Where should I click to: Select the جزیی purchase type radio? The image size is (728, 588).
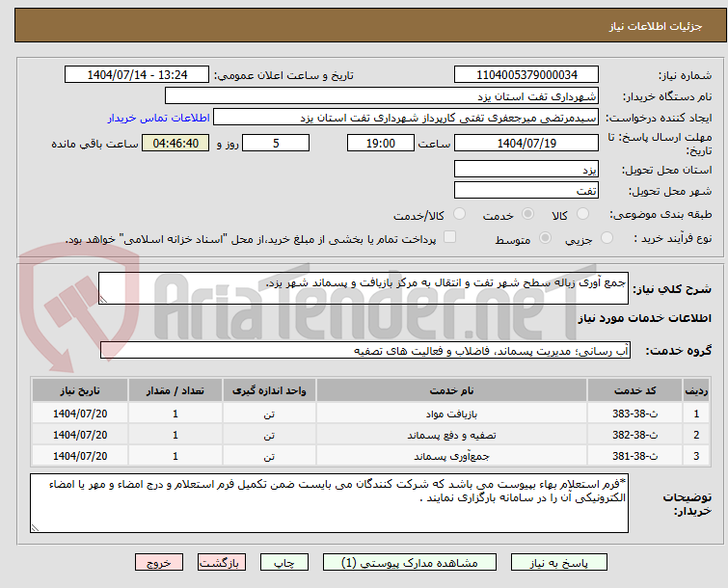[x=607, y=238]
